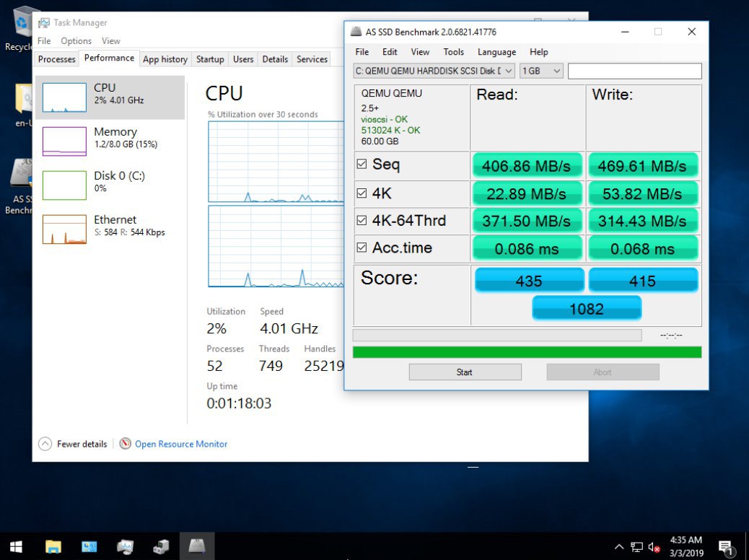Click the network tray icon
This screenshot has width=749, height=560.
pyautogui.click(x=637, y=547)
